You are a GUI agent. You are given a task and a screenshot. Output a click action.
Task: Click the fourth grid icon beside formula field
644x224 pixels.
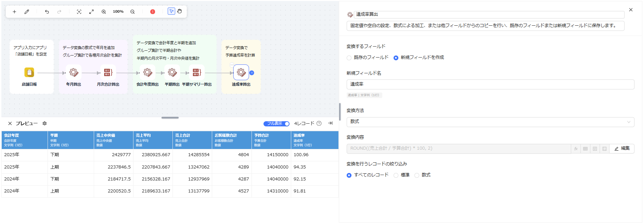click(x=604, y=149)
